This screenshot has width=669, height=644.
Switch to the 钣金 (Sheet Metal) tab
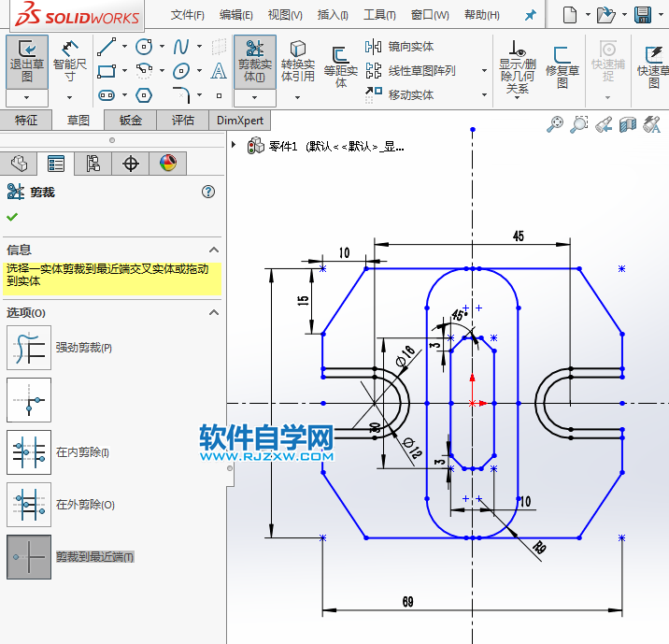[131, 120]
